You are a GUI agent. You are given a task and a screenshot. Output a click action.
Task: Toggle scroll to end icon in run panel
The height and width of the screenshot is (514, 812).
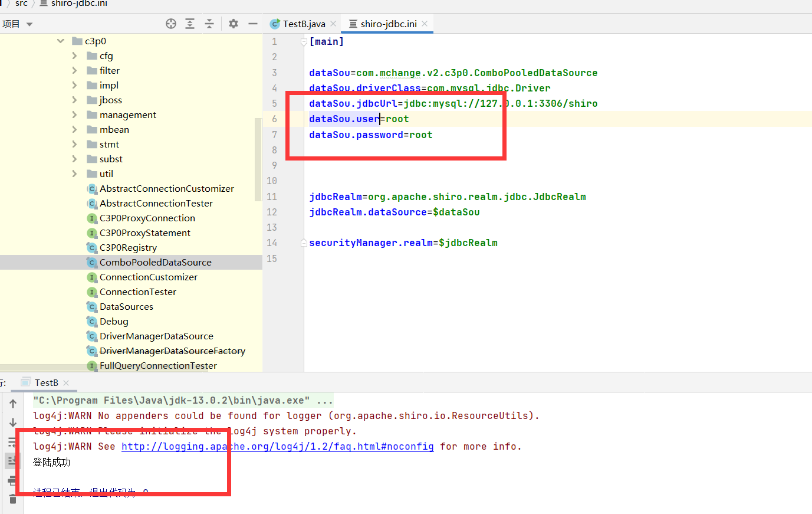click(x=12, y=461)
